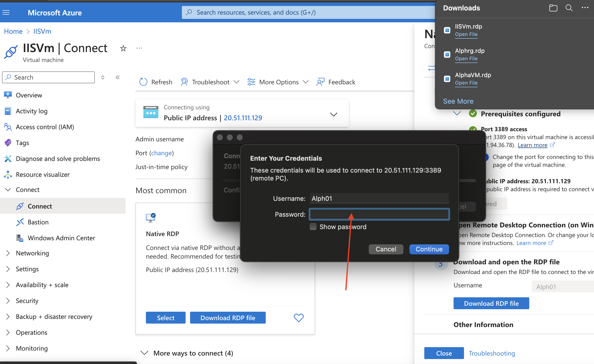The width and height of the screenshot is (594, 364).
Task: Open downloads folder icon in Downloads panel
Action: point(553,8)
